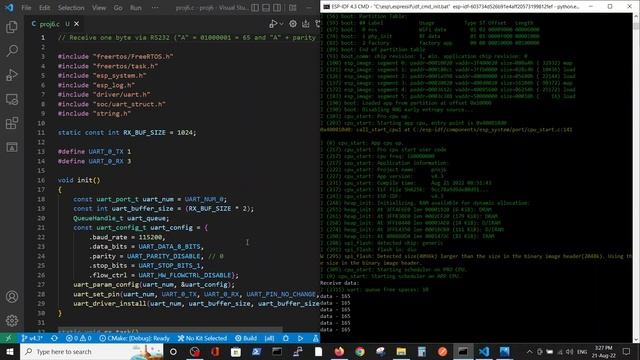640x360 pixels.
Task: Open Task View from taskbar
Action: point(173,352)
